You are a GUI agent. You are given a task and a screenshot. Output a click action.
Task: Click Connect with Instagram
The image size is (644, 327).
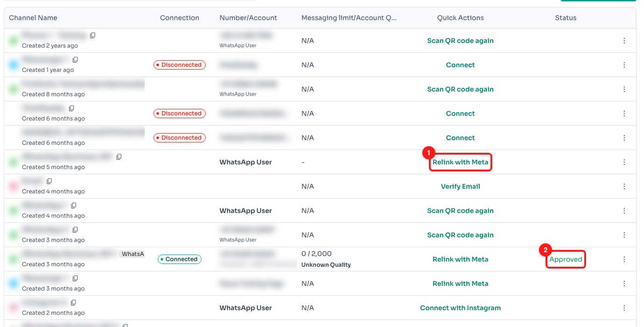tap(460, 308)
